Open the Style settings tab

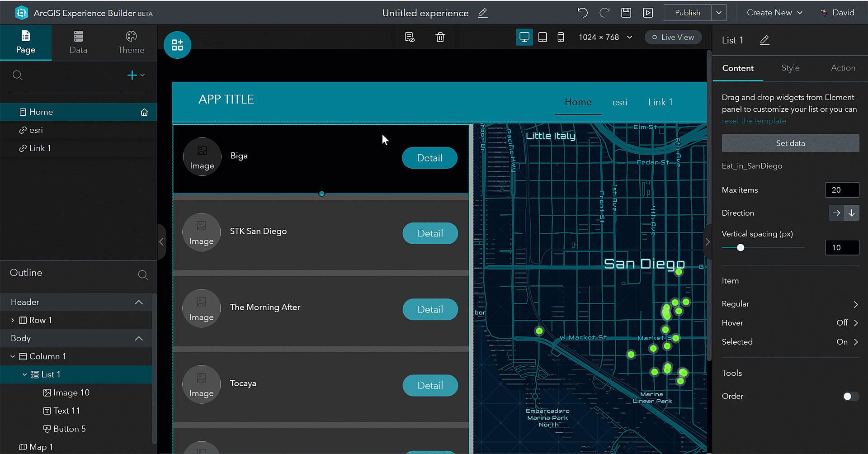[790, 68]
